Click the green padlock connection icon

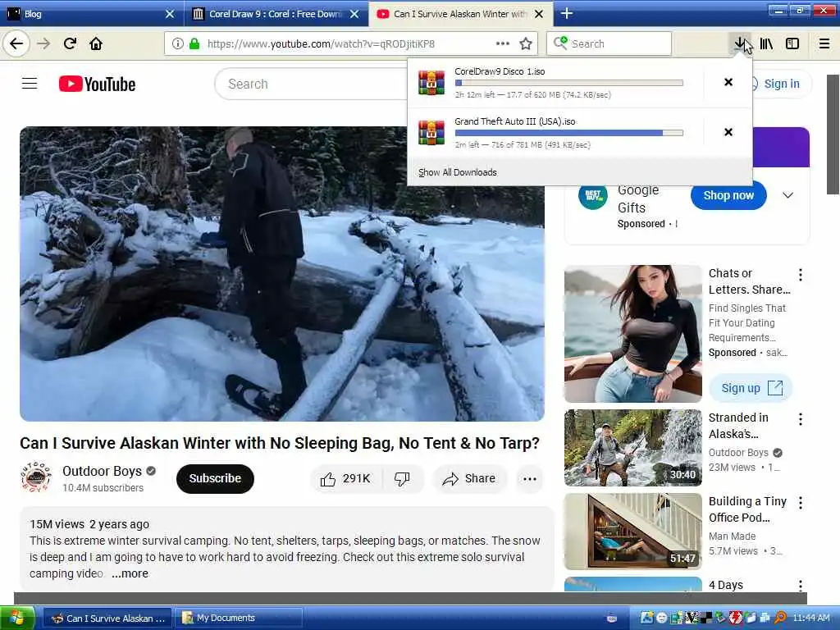(x=194, y=43)
